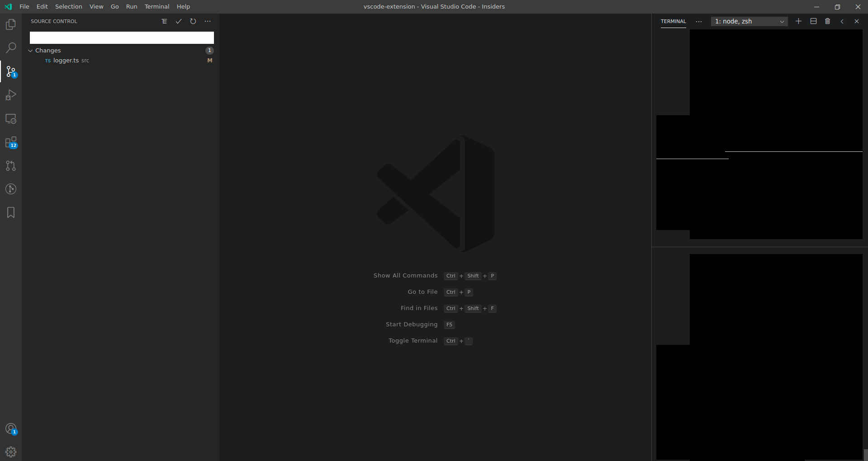Open the Manage gear menu
This screenshot has height=461, width=868.
(x=11, y=452)
